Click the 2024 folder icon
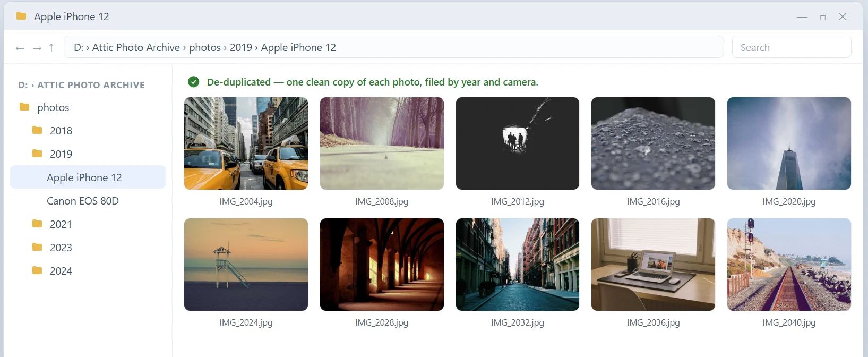The height and width of the screenshot is (357, 868). (37, 270)
